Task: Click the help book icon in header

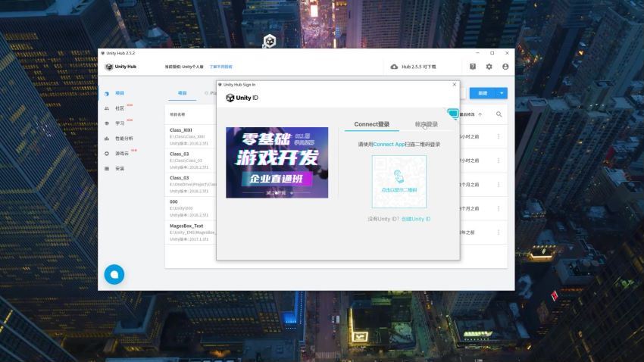Action: click(473, 67)
